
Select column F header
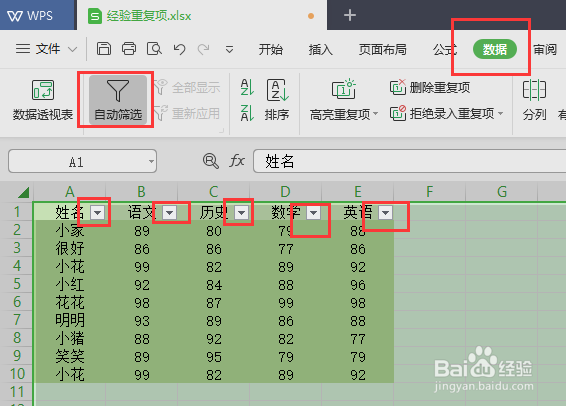click(x=429, y=192)
